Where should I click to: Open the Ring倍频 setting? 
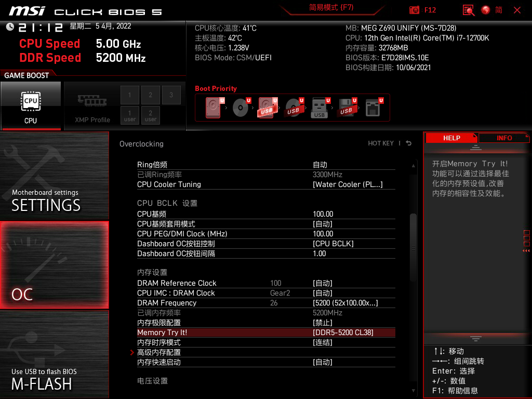click(266, 165)
